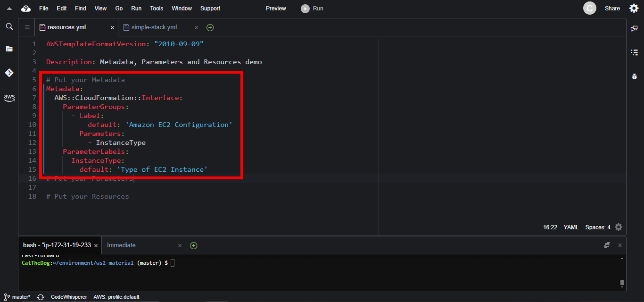The image size is (644, 302).
Task: Open Preferences gear in top-right corner
Action: tap(634, 8)
